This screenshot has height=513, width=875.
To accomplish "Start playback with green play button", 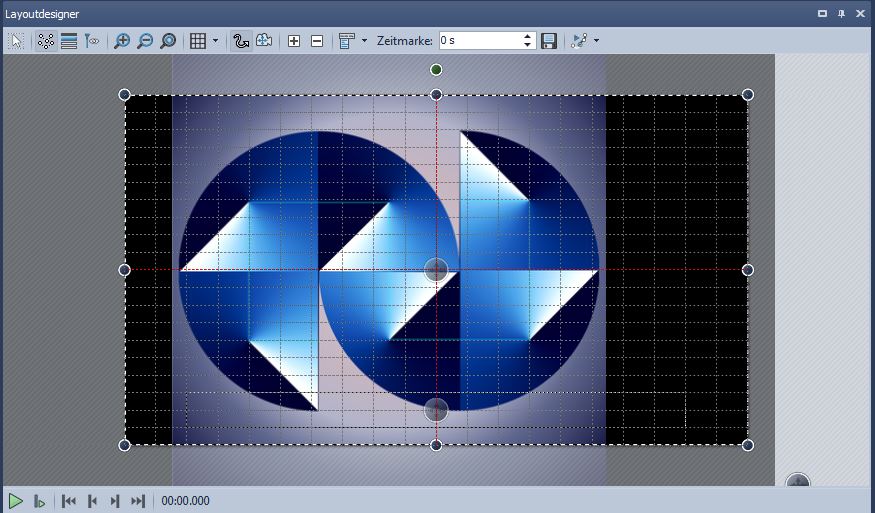I will [x=16, y=501].
